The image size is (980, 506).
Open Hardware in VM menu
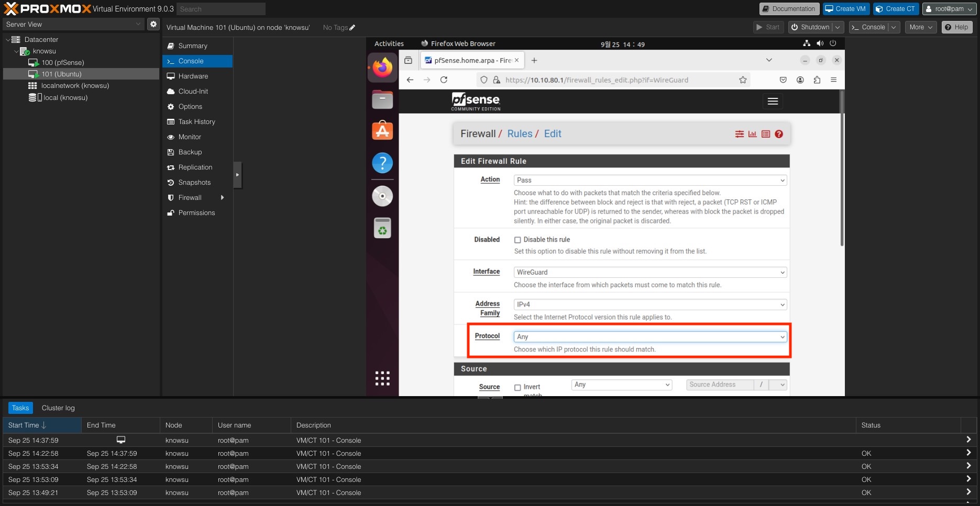coord(197,76)
